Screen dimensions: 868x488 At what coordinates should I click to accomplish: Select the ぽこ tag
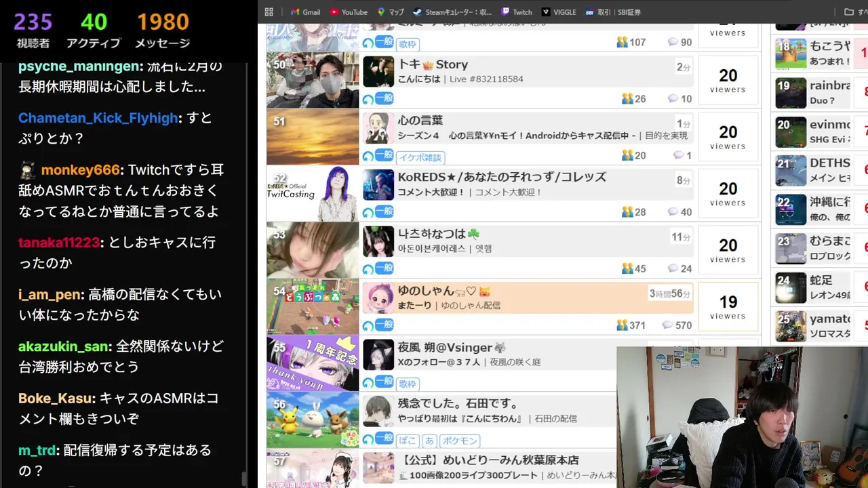click(408, 441)
